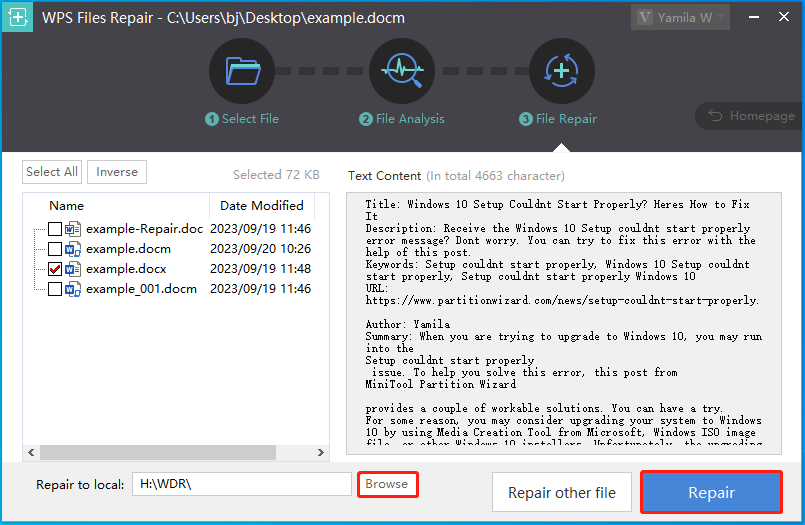The height and width of the screenshot is (525, 805).
Task: Click the Repair to local path field
Action: [242, 484]
